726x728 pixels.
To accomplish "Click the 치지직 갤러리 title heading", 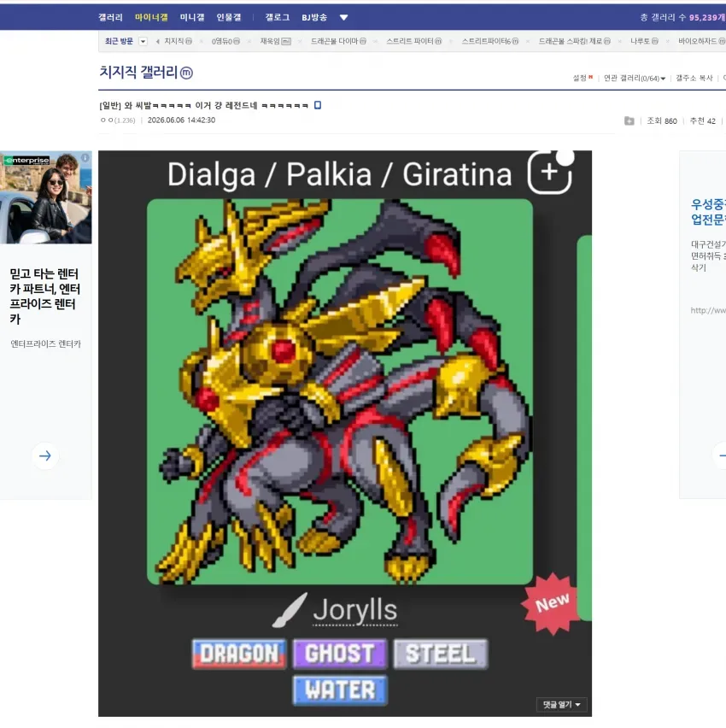I will pyautogui.click(x=138, y=72).
